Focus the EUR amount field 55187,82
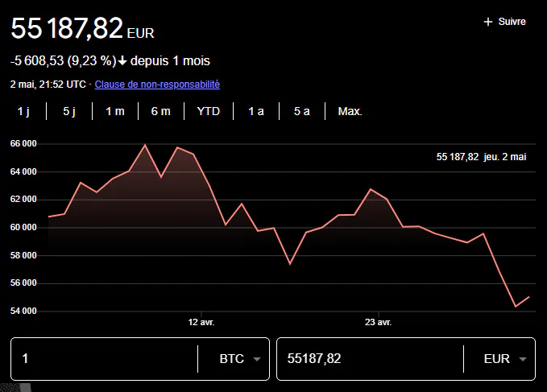The width and height of the screenshot is (547, 392). pos(371,358)
